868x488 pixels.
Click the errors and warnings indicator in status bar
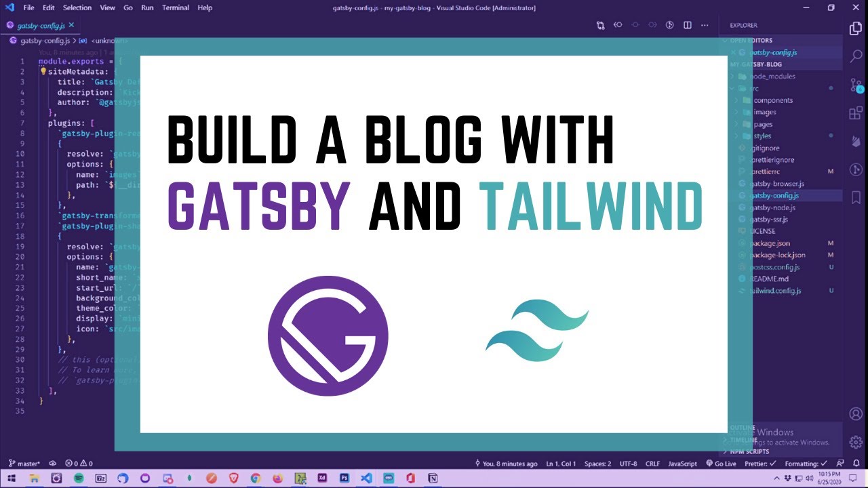pos(80,464)
